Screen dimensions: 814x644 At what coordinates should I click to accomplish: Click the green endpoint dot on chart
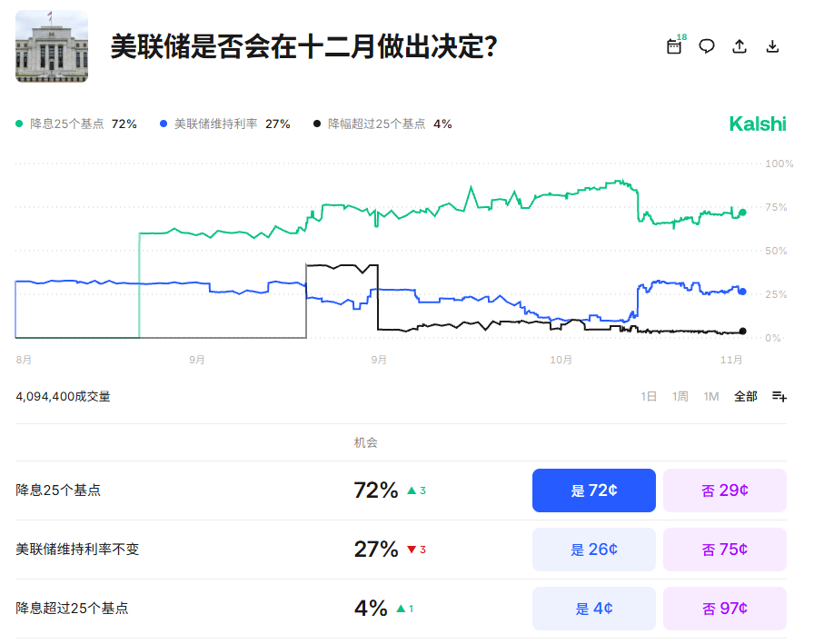[742, 213]
